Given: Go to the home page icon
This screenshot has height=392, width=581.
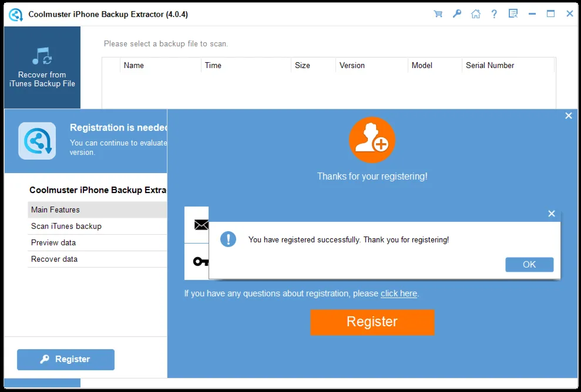Looking at the screenshot, I should (475, 14).
